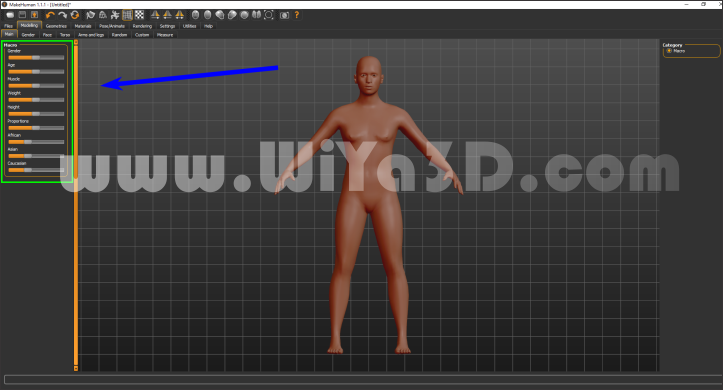The width and height of the screenshot is (723, 390).
Task: Click the New human toolbar icon
Action: tap(10, 15)
